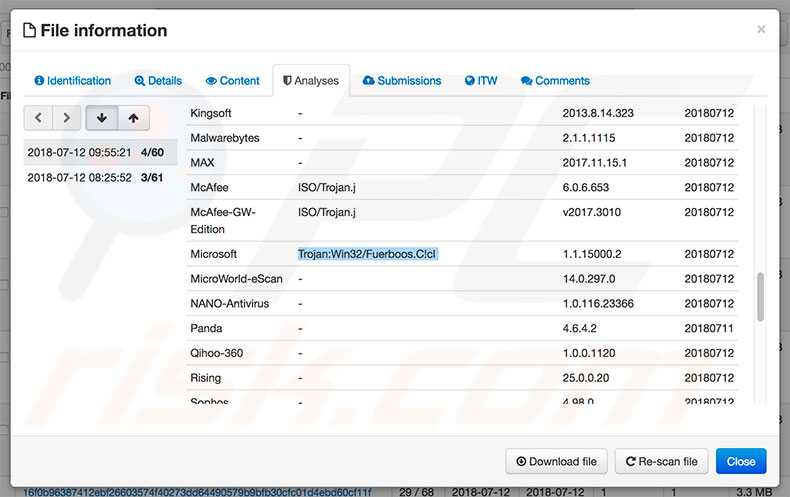Click the Re-scan file button
790x497 pixels.
pyautogui.click(x=661, y=461)
